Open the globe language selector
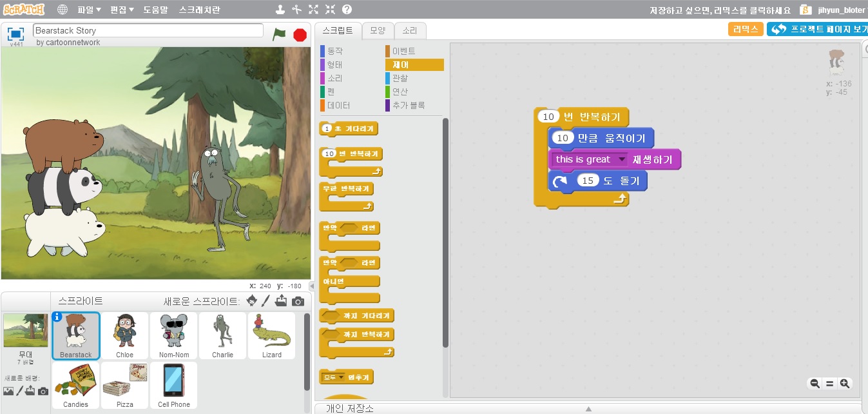This screenshot has width=868, height=414. click(x=63, y=10)
